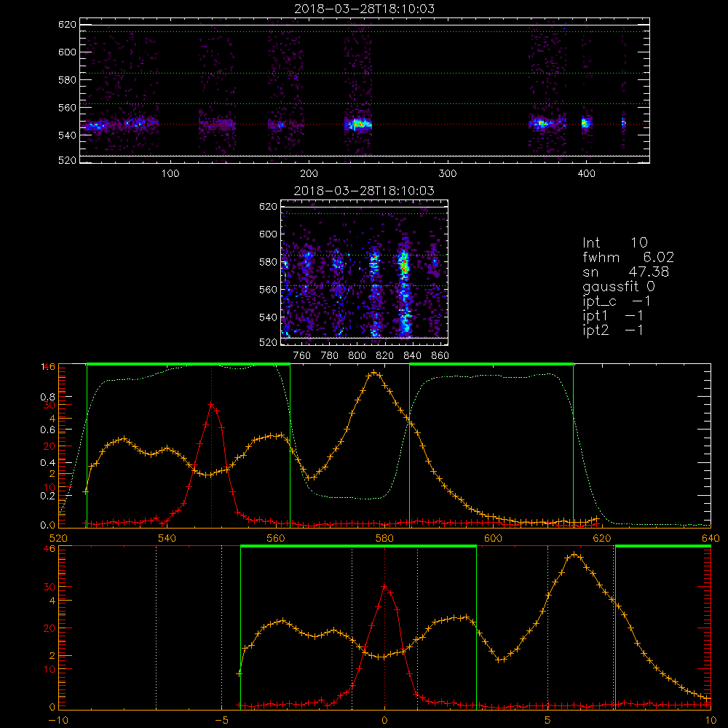Image resolution: width=728 pixels, height=728 pixels.
Task: Click x-axis label 840 on the small spectrogram
Action: pyautogui.click(x=412, y=356)
